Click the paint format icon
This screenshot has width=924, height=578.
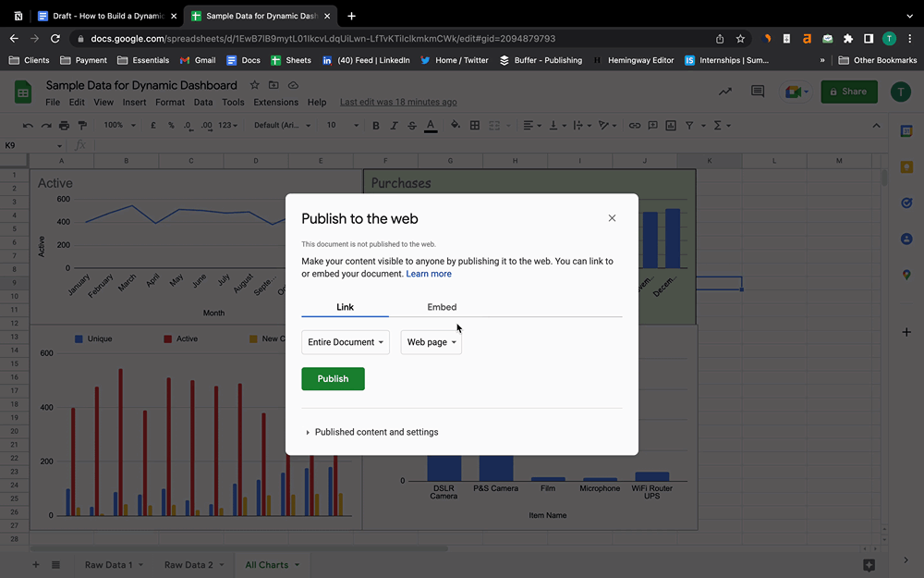pos(82,126)
